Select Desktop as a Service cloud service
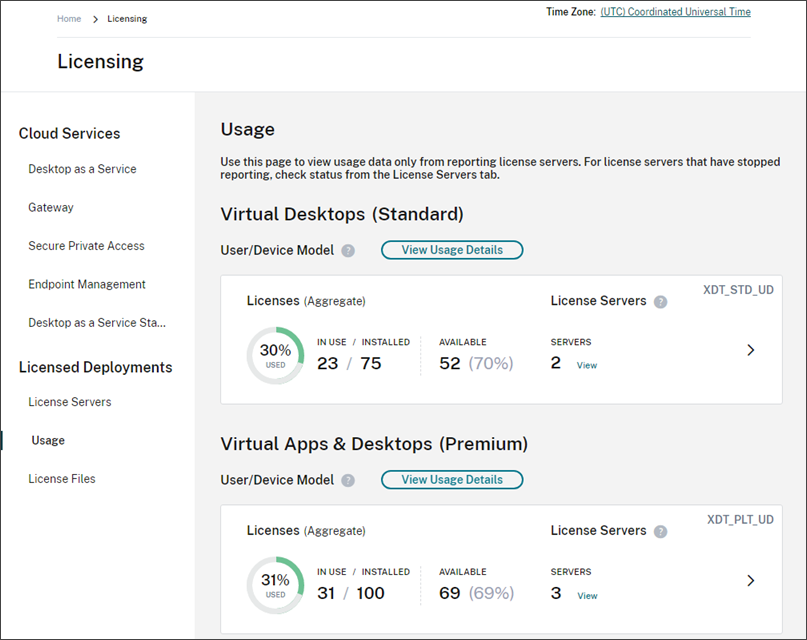This screenshot has height=640, width=807. click(82, 169)
